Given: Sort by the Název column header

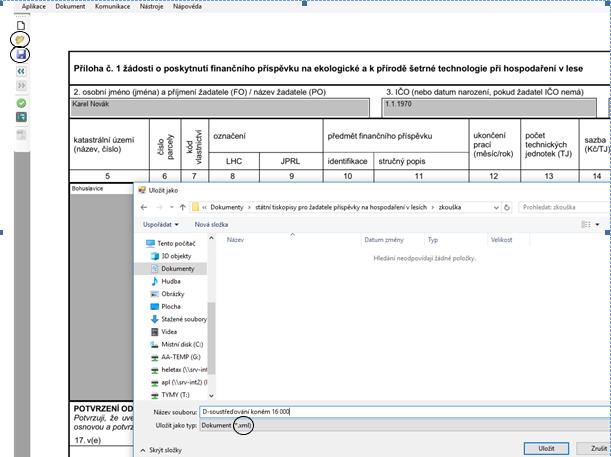Looking at the screenshot, I should pos(235,240).
